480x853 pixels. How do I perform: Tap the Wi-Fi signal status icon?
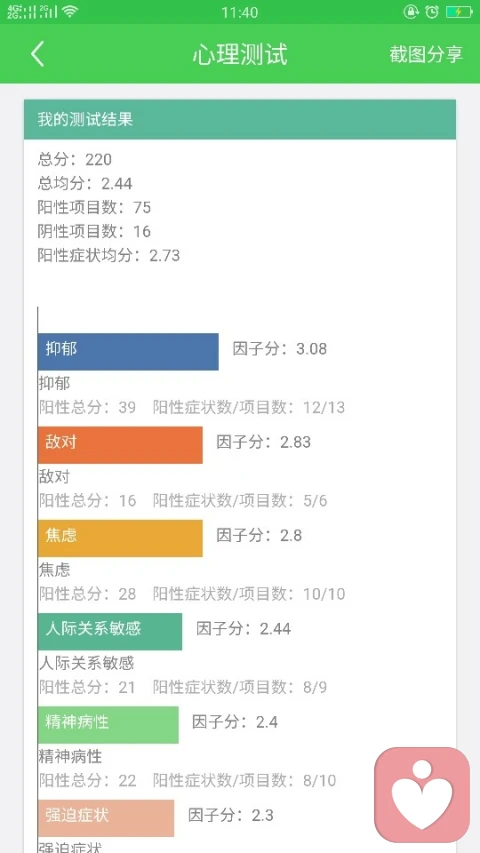[69, 11]
